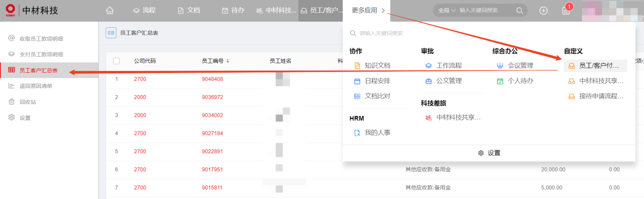Open 文档比对 app
The height and width of the screenshot is (199, 644).
click(x=372, y=96)
